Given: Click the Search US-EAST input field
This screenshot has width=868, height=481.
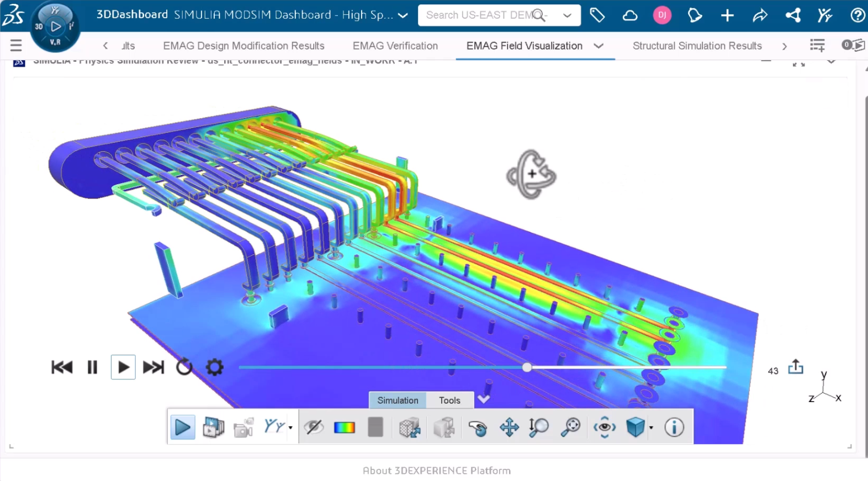Looking at the screenshot, I should coord(478,15).
